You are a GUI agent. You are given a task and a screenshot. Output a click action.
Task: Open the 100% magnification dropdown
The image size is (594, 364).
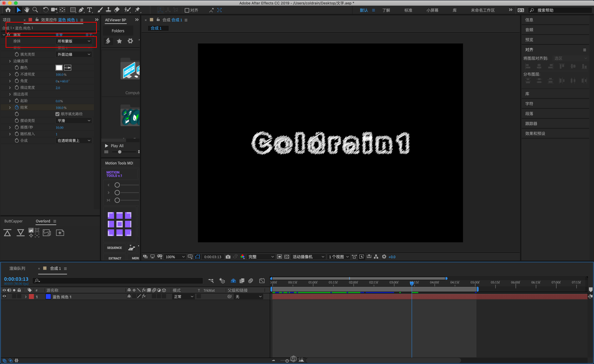(x=175, y=257)
